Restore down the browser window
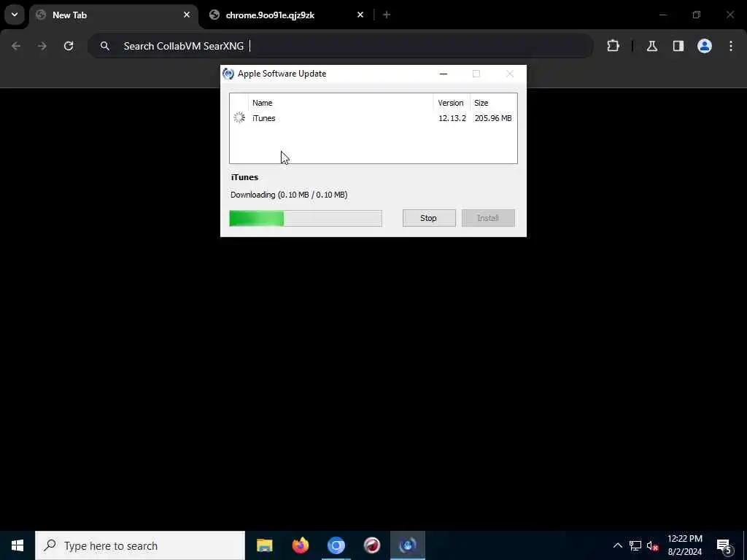 tap(697, 15)
